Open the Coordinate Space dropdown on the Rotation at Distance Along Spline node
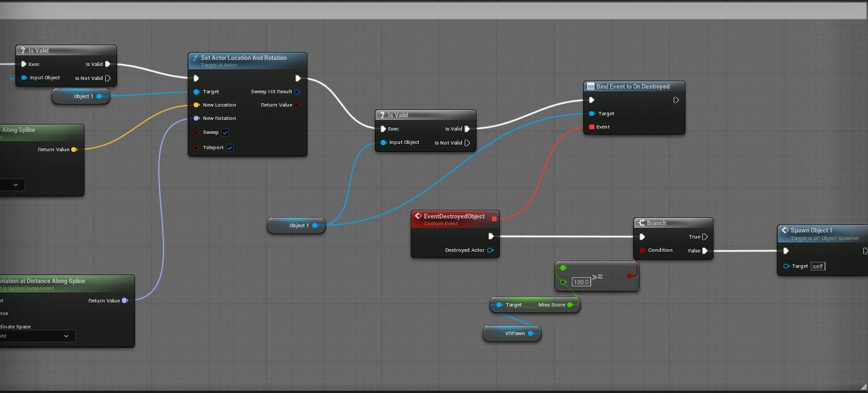 (37, 336)
